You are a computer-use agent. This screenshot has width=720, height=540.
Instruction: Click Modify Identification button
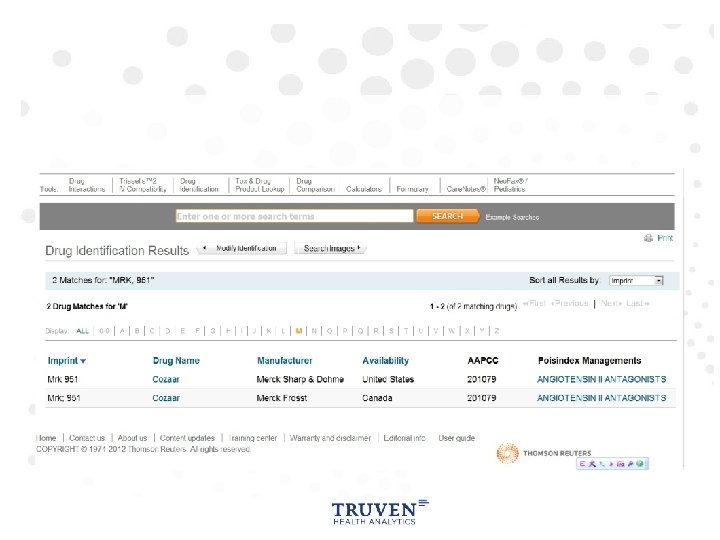point(242,248)
